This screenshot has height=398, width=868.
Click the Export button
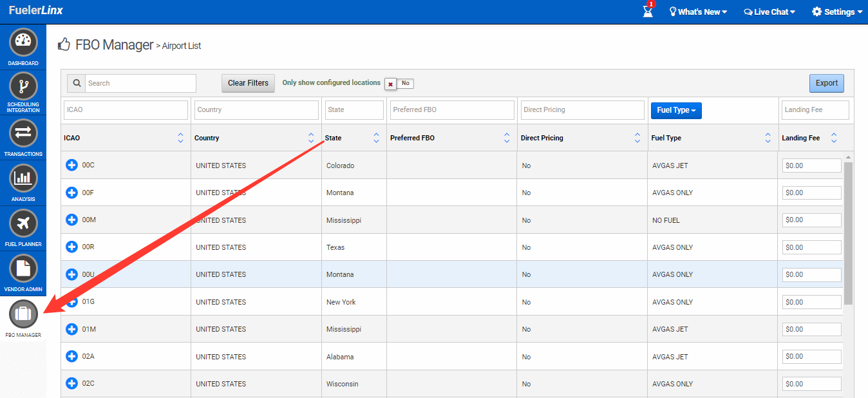[826, 83]
